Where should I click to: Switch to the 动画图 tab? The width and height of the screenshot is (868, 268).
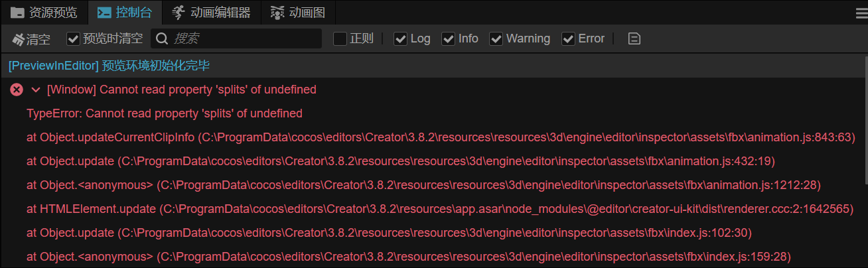(x=298, y=12)
